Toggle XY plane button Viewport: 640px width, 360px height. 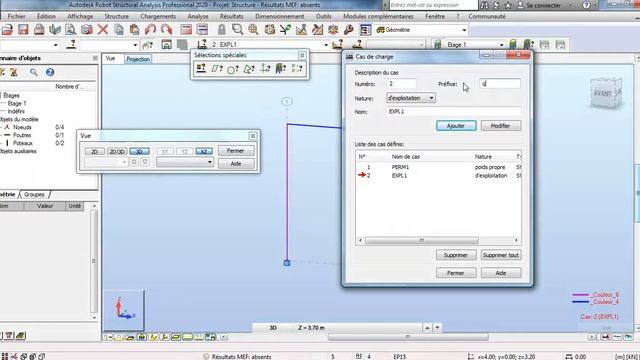[165, 151]
